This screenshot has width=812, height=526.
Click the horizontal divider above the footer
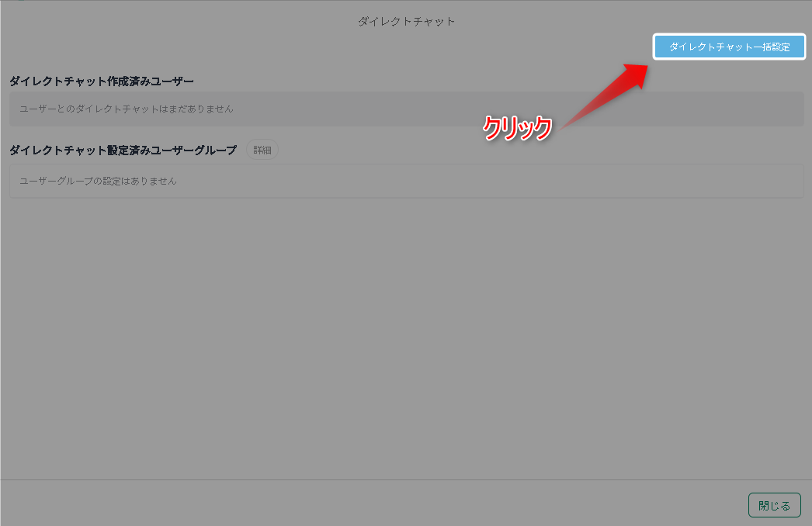406,479
